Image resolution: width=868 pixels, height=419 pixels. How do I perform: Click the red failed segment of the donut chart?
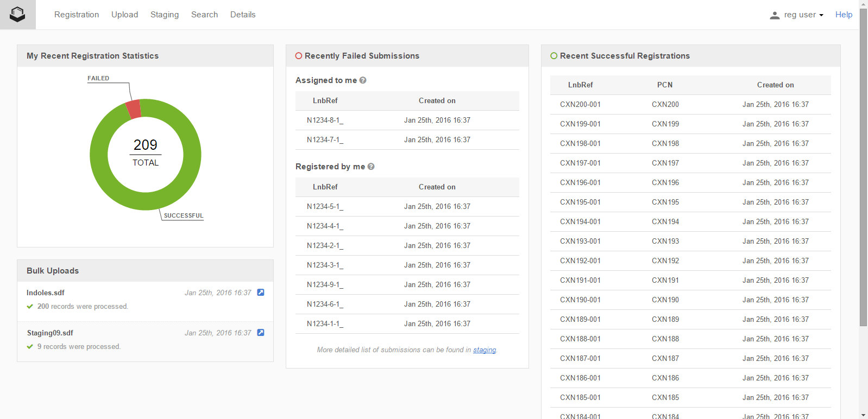click(x=134, y=110)
